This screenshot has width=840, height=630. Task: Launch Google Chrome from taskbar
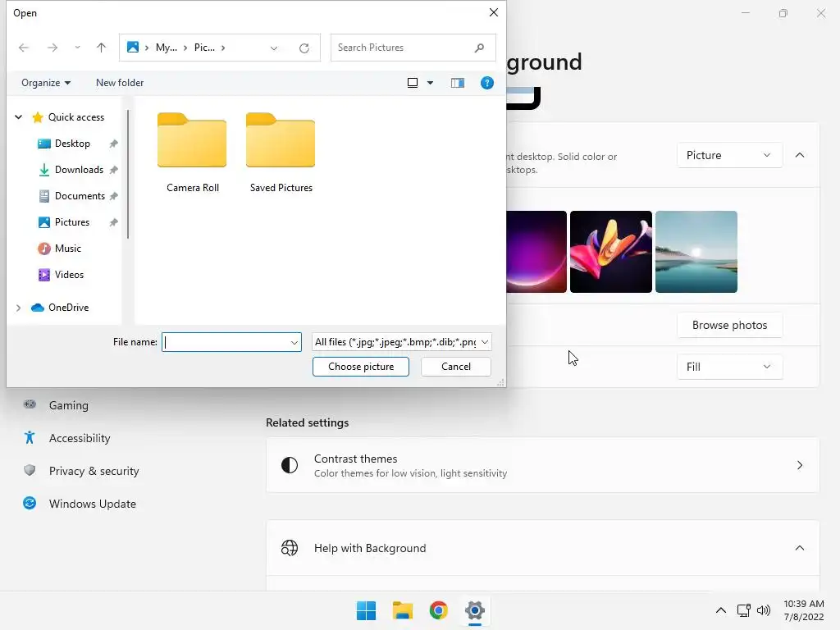[x=438, y=610]
